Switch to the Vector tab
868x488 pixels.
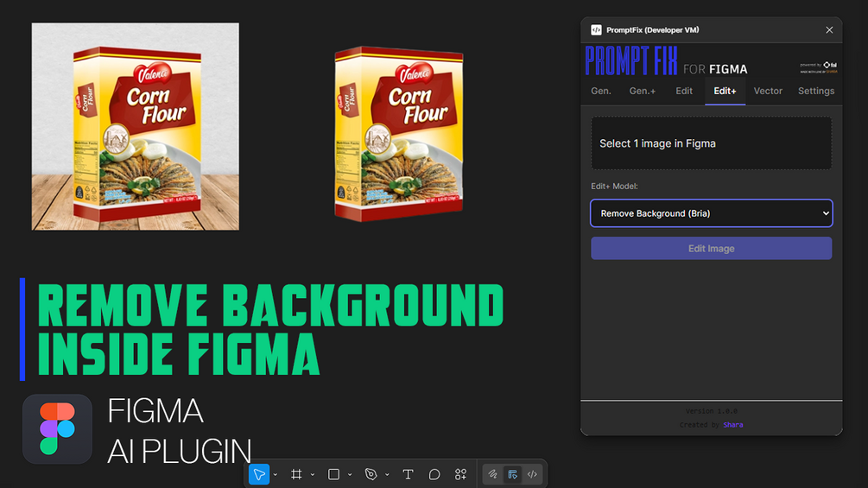pos(768,91)
